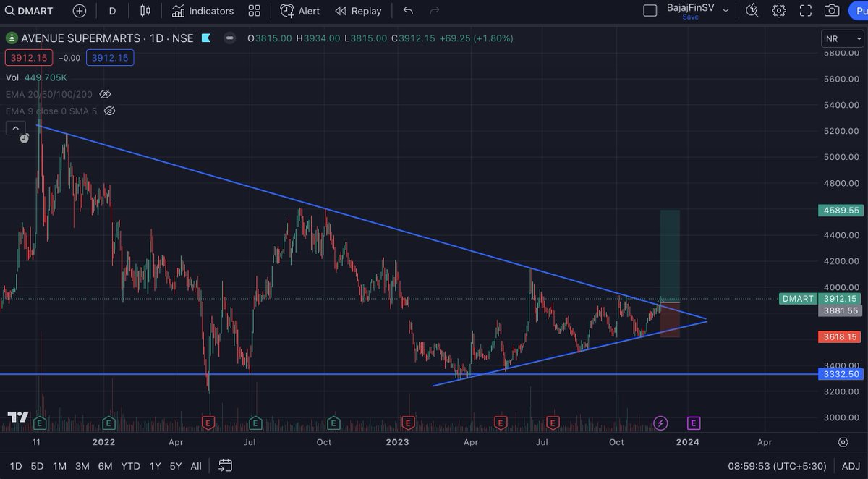Open quick search icon in top bar
The width and height of the screenshot is (868, 479).
coord(752,11)
